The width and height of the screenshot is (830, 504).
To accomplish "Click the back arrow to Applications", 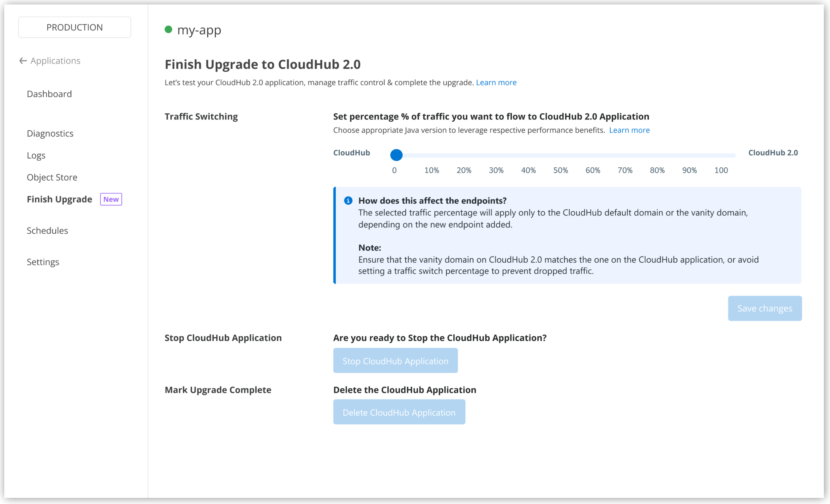I will click(x=23, y=61).
